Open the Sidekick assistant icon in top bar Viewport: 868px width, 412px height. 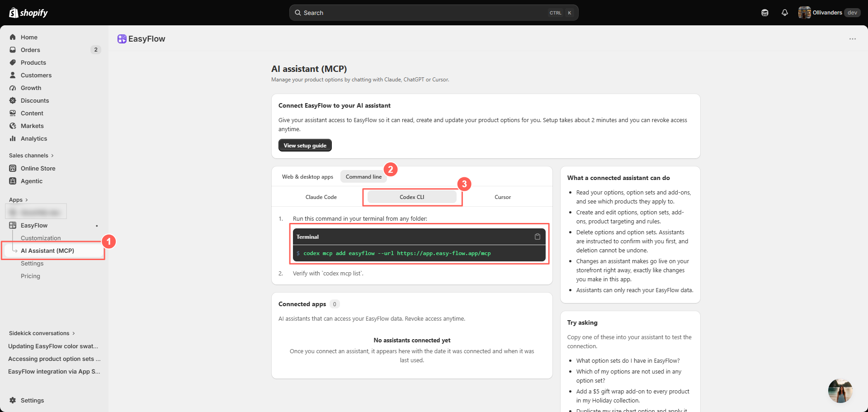tap(765, 13)
